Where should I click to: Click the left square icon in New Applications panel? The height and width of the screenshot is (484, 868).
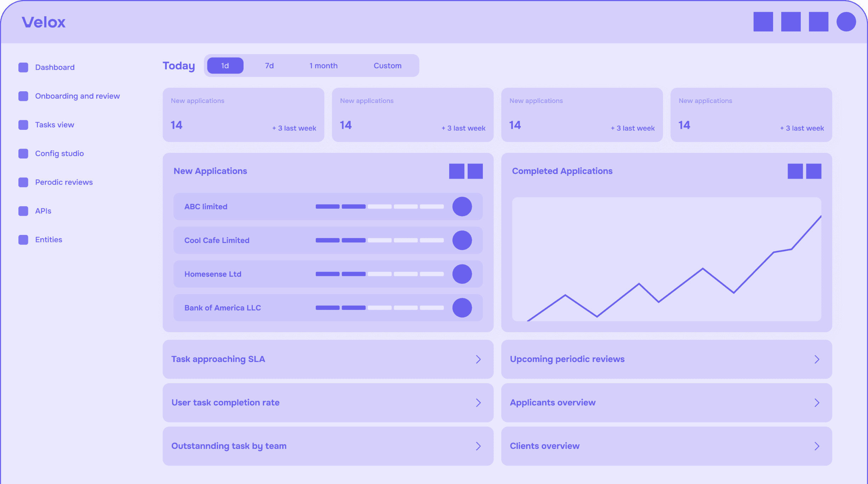[456, 171]
